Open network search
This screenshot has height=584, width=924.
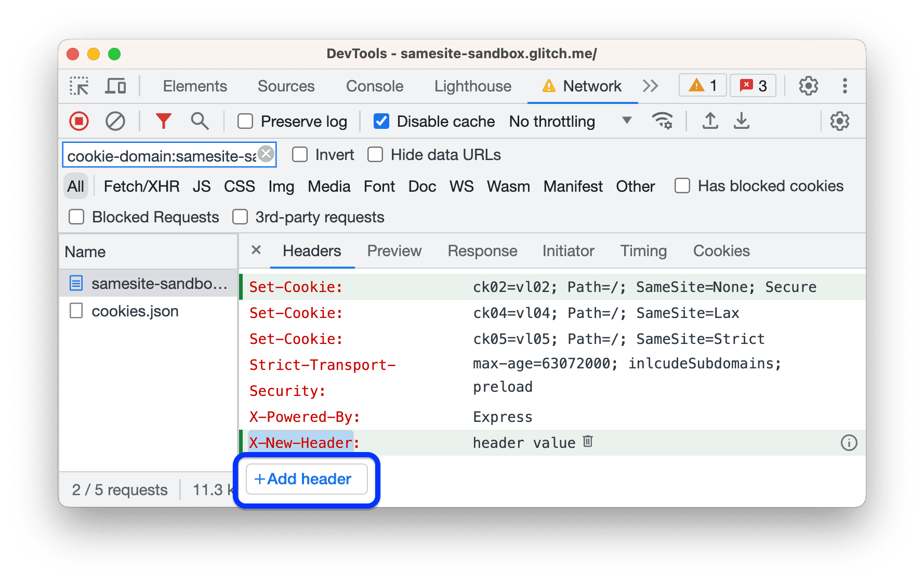200,121
